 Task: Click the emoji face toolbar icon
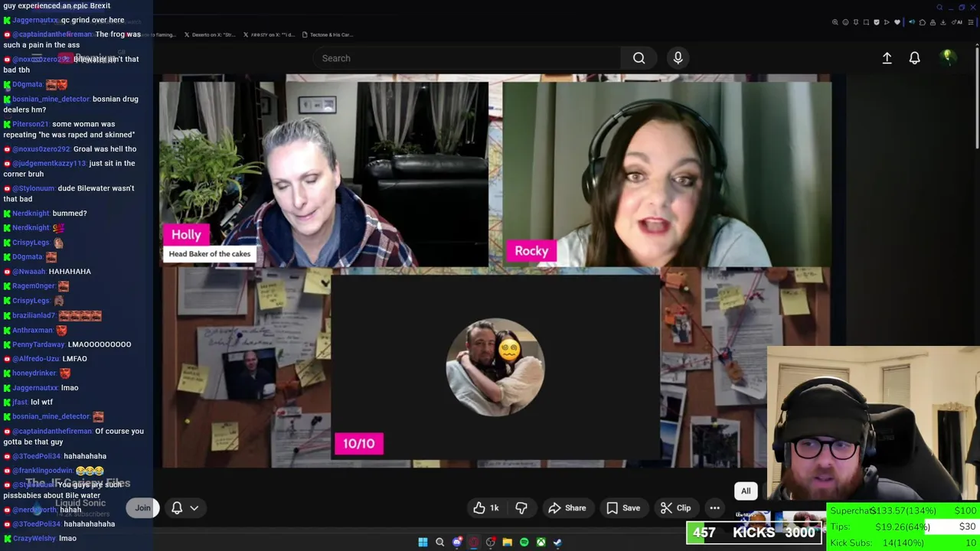(x=845, y=22)
